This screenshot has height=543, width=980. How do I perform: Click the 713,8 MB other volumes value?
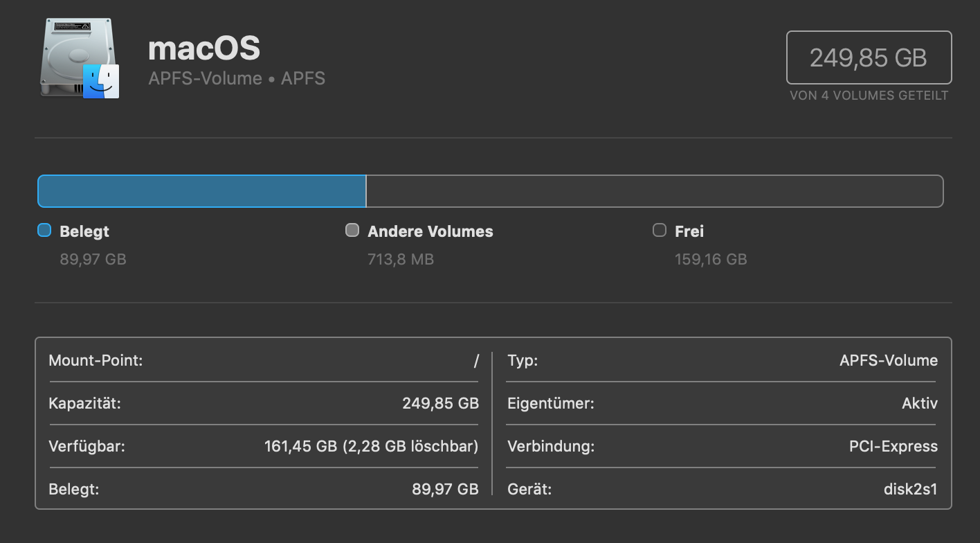[x=401, y=260]
